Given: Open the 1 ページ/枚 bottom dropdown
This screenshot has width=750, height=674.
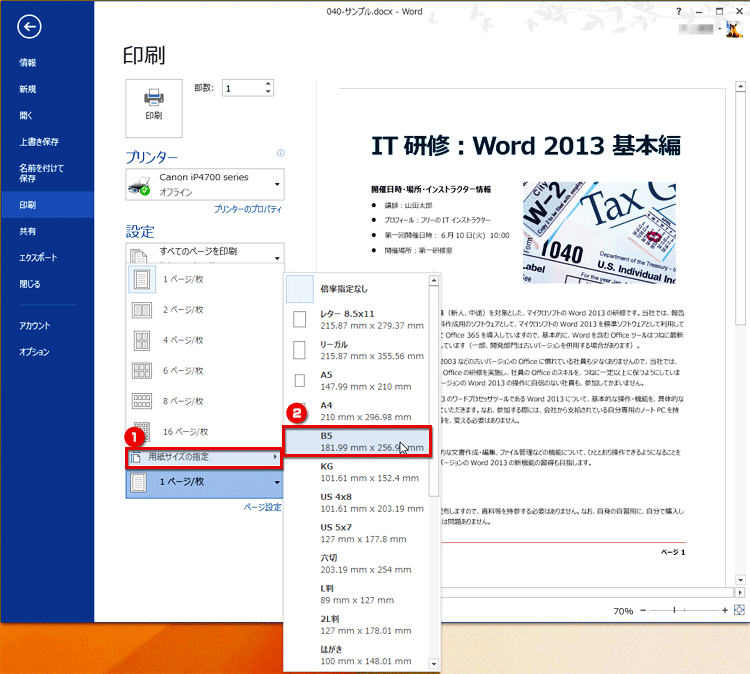Looking at the screenshot, I should 205,482.
